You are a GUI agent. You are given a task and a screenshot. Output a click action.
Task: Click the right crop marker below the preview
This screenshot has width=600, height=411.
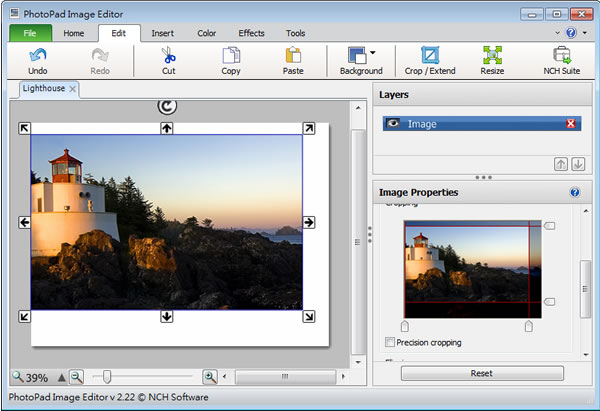(x=529, y=326)
